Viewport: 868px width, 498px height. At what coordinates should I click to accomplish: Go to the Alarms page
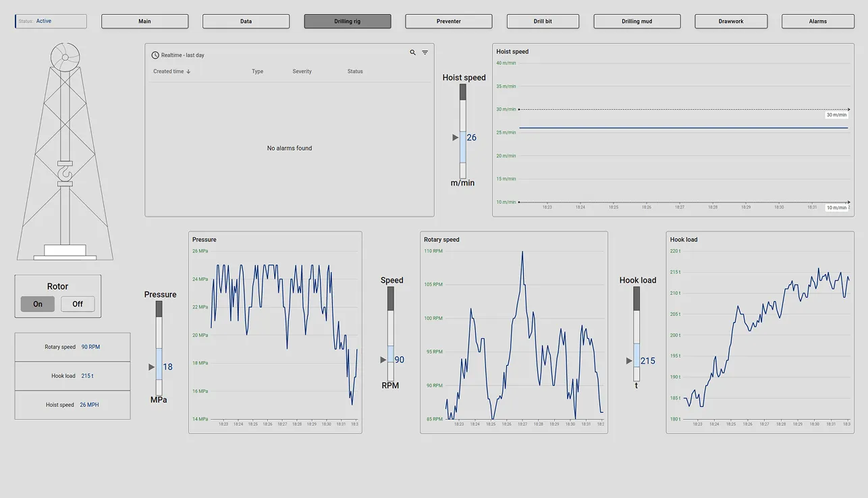[817, 22]
